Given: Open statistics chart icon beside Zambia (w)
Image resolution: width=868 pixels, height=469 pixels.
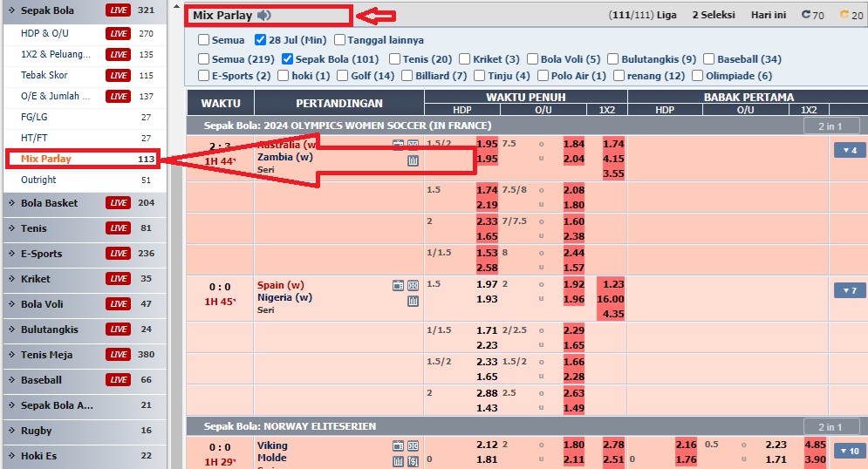Looking at the screenshot, I should [413, 161].
